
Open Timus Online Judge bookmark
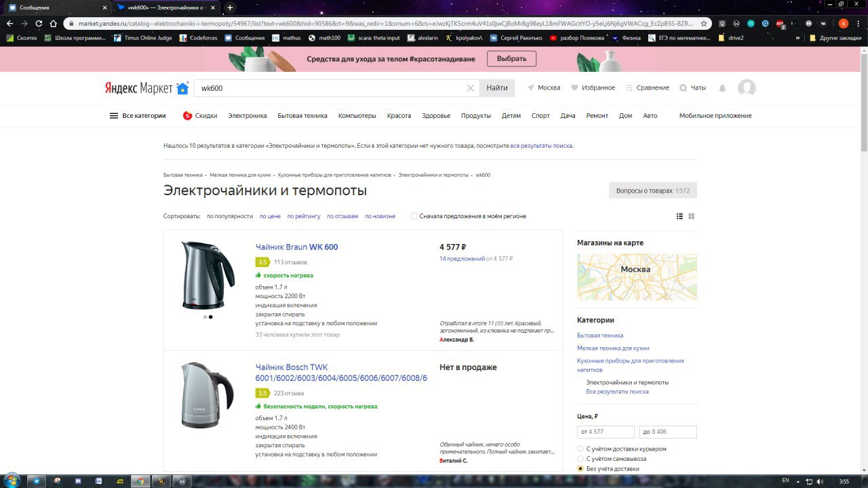coord(143,38)
